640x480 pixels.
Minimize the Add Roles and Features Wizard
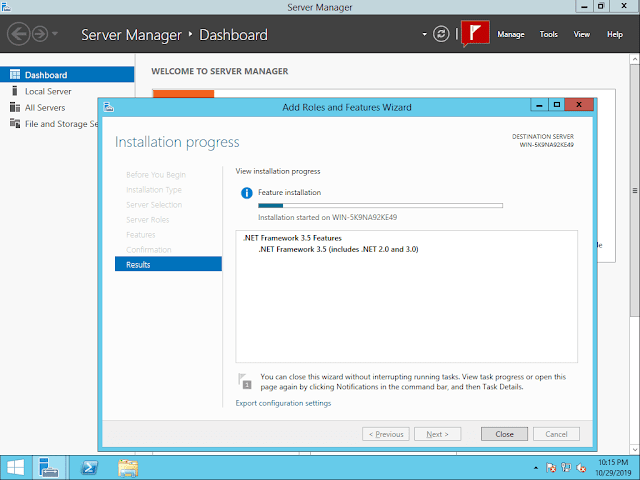click(539, 105)
